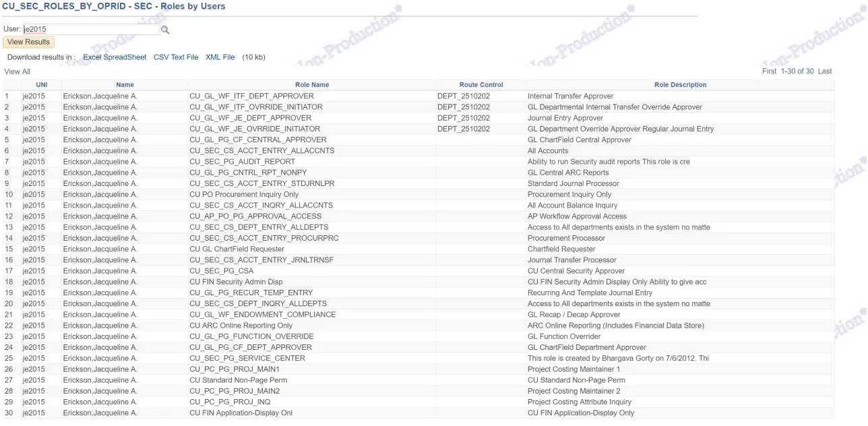Click description All Account Balance Inquiry

pyautogui.click(x=573, y=206)
